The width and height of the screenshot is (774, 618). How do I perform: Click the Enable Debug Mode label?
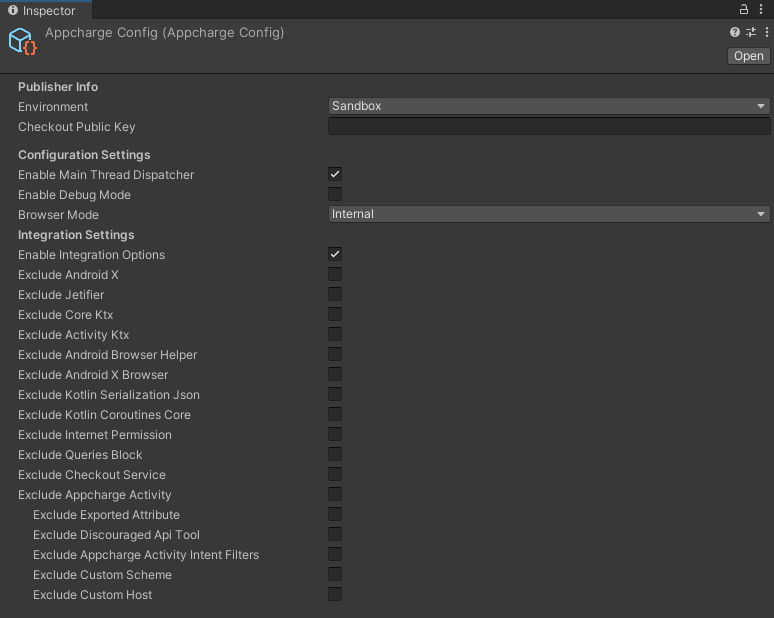pos(74,195)
